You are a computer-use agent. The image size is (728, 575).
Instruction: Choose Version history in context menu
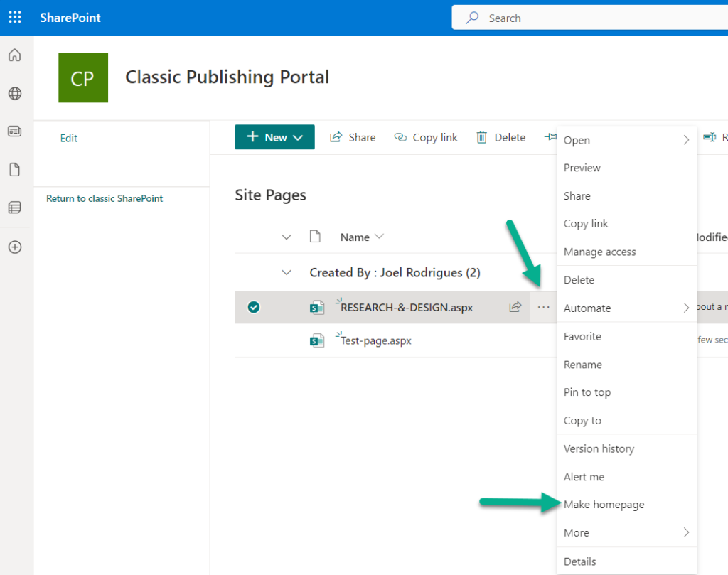(599, 448)
